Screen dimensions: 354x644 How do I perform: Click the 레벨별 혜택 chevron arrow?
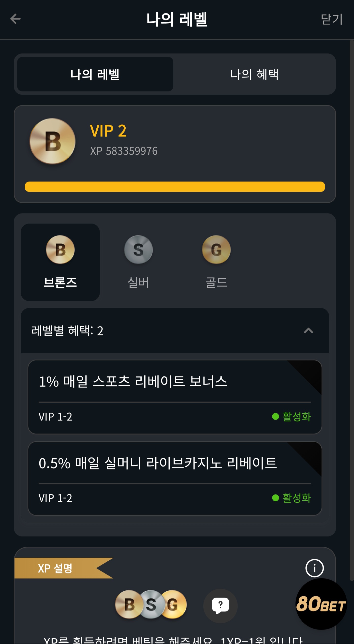point(308,330)
